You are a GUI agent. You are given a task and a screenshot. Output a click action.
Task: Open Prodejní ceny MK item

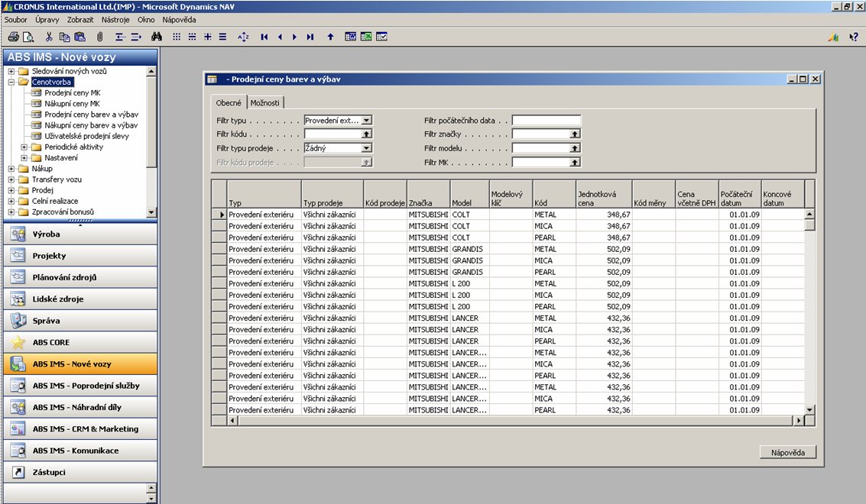point(73,92)
